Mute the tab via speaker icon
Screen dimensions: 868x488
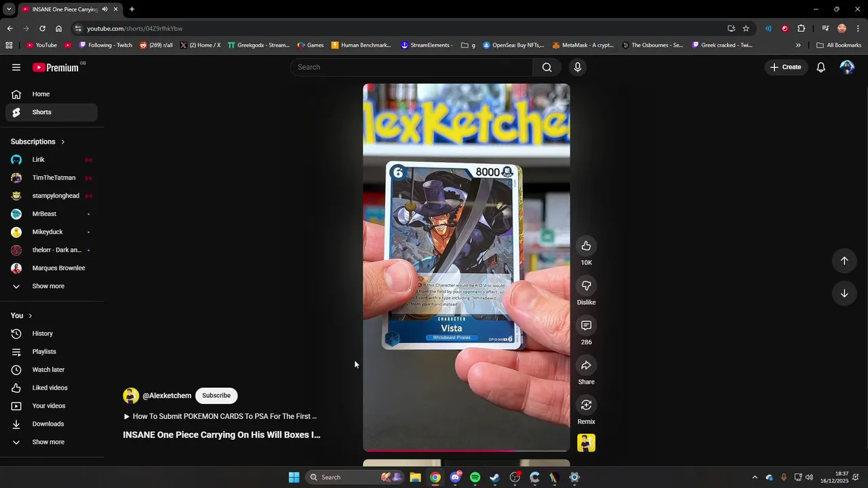[x=104, y=9]
